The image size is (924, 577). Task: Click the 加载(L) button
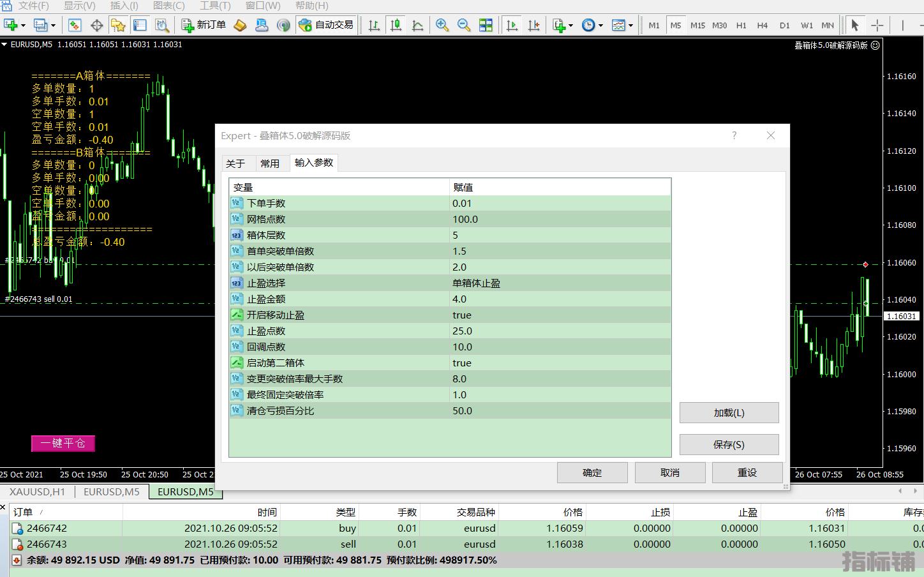coord(729,413)
